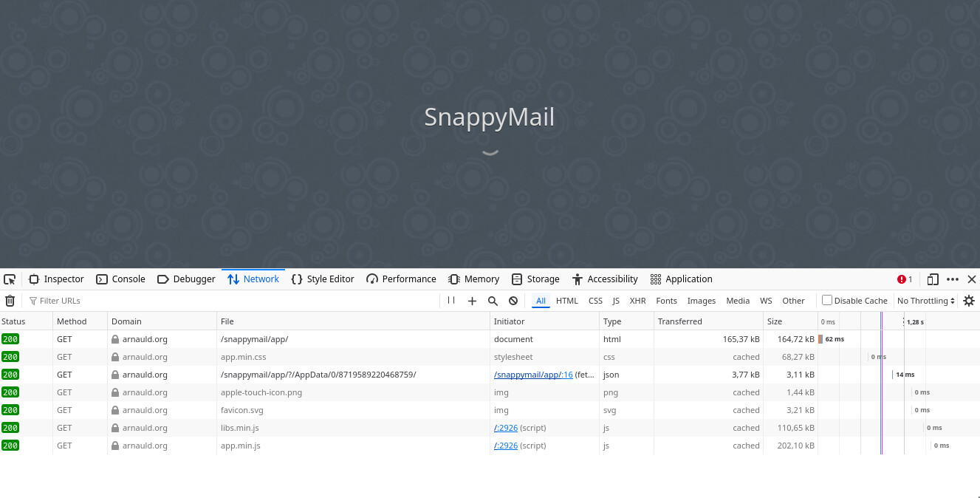The width and height of the screenshot is (980, 498).
Task: Open the Performance tab
Action: (401, 279)
